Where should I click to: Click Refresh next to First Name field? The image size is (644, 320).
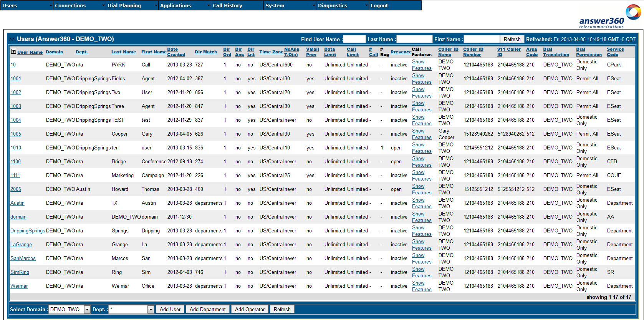point(512,39)
